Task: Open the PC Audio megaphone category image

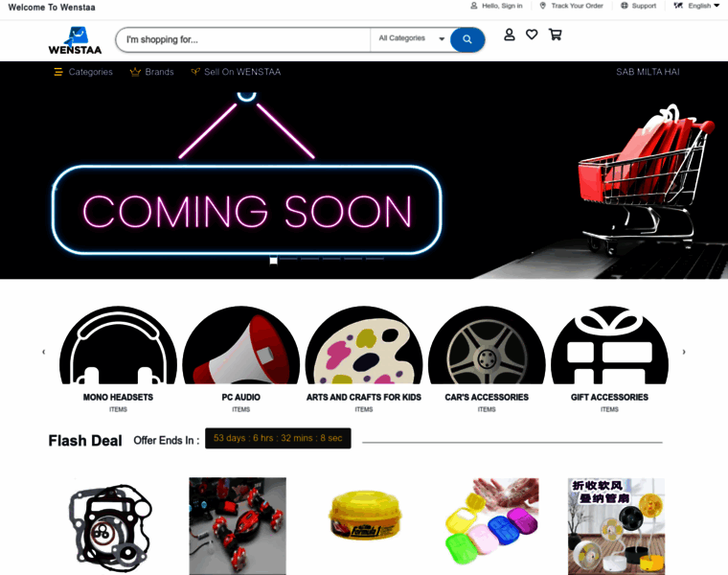Action: pyautogui.click(x=241, y=345)
